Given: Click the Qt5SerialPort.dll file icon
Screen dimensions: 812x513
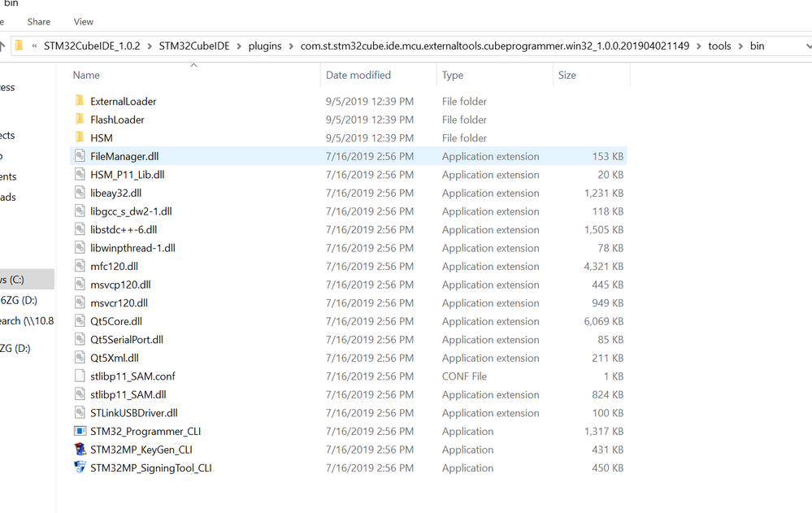Looking at the screenshot, I should click(x=80, y=339).
